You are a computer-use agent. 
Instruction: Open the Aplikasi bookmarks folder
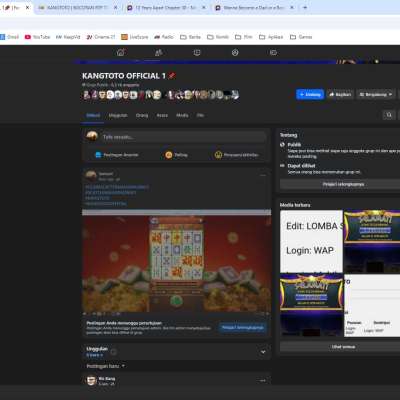pyautogui.click(x=271, y=37)
